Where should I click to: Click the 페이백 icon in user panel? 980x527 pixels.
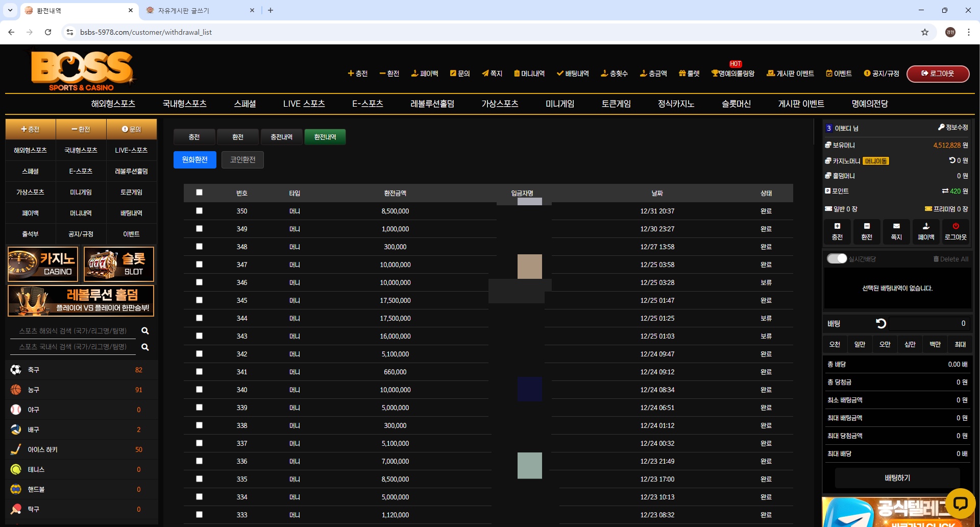926,226
